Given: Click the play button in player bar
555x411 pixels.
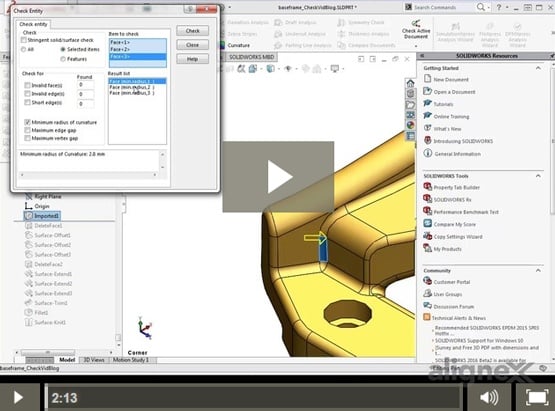Looking at the screenshot, I should (x=18, y=397).
